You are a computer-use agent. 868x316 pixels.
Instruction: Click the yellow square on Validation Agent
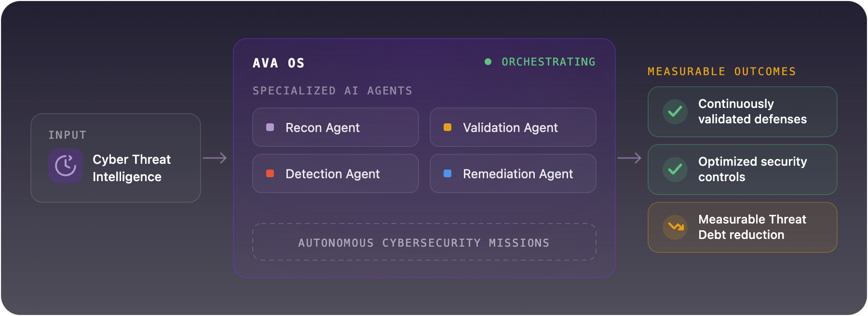point(448,127)
